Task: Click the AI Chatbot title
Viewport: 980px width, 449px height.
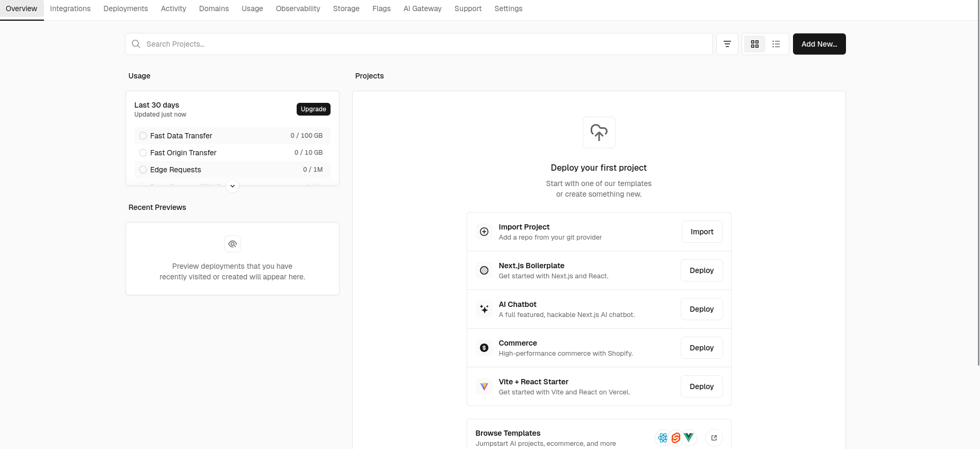Action: coord(518,304)
